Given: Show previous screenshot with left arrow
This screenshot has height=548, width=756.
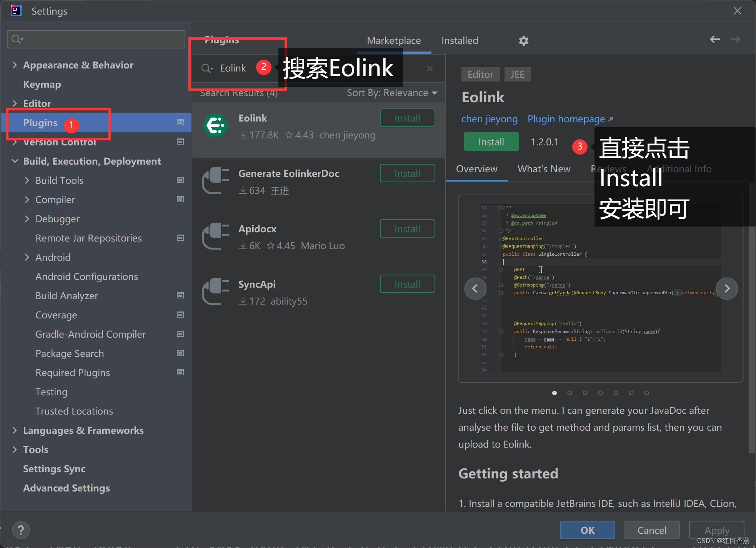Looking at the screenshot, I should [475, 288].
